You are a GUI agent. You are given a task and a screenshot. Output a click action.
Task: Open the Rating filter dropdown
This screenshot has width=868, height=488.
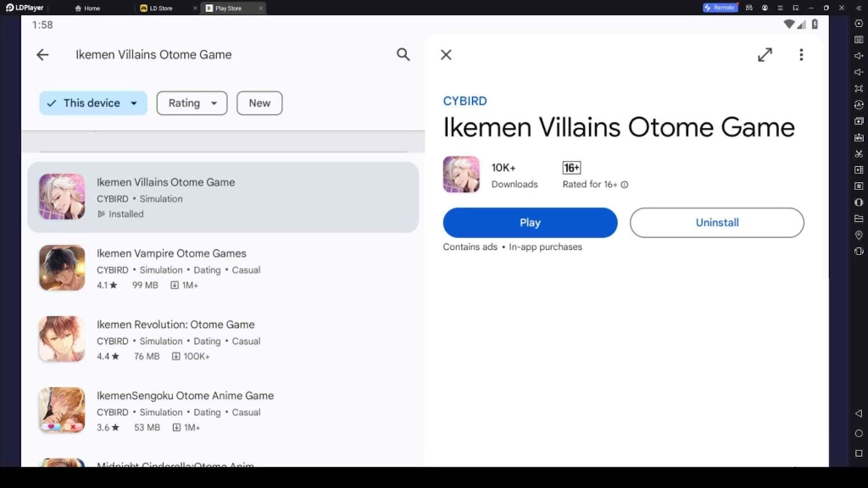point(192,103)
